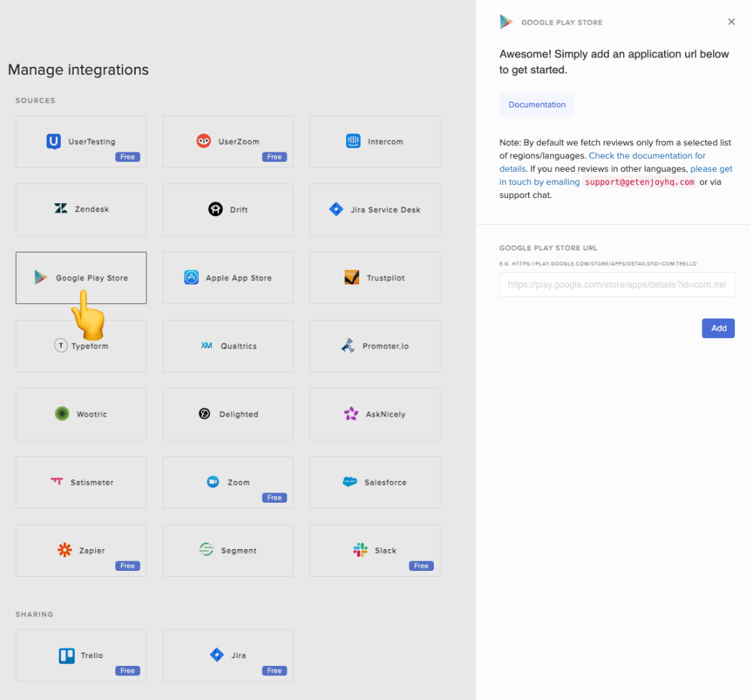Click the Jira diamond icon under Sharing

point(217,654)
